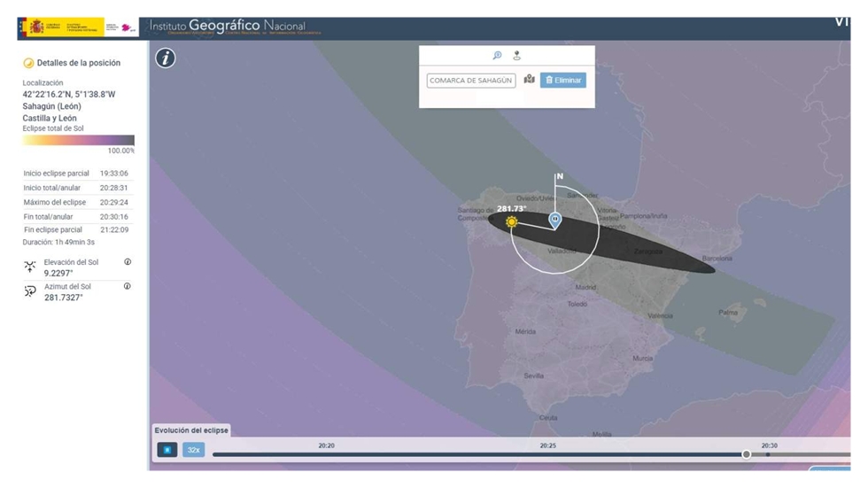Change playback speed with 32x button
This screenshot has width=868, height=488.
193,450
